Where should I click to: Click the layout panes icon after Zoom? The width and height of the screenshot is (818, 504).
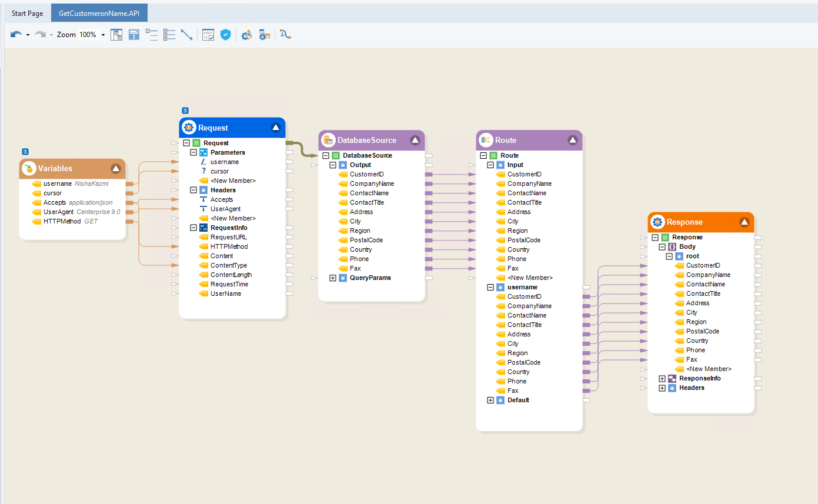[116, 35]
